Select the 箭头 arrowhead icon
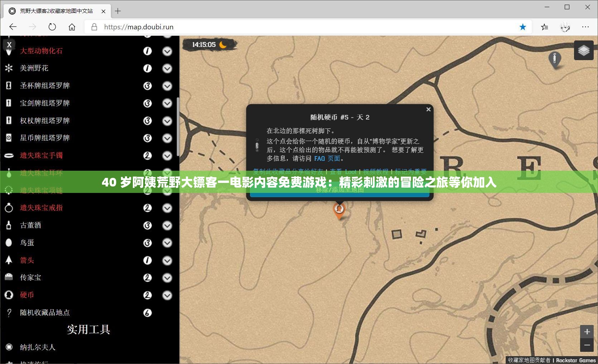The width and height of the screenshot is (598, 364). coord(9,260)
